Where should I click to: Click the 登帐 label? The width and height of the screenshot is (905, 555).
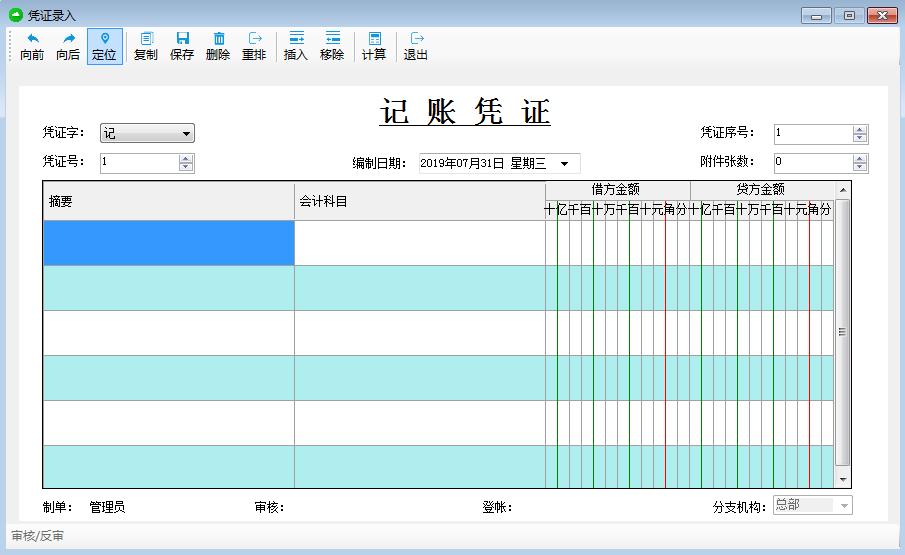(497, 507)
